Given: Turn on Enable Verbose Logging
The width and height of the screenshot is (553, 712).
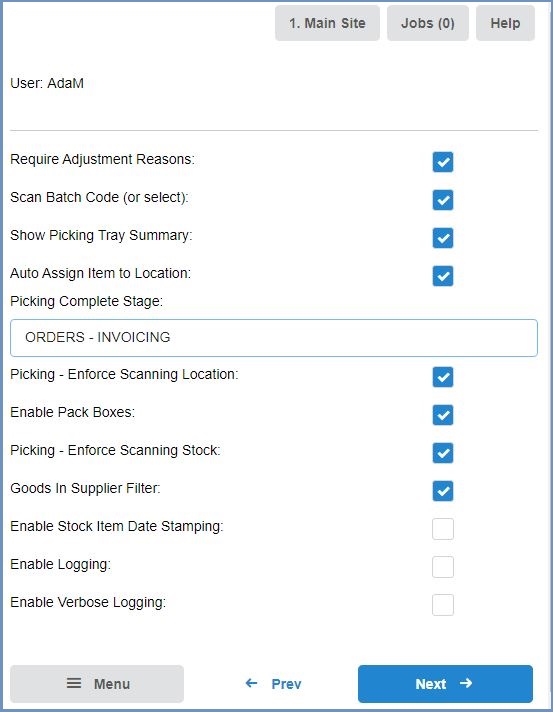Looking at the screenshot, I should pyautogui.click(x=443, y=605).
